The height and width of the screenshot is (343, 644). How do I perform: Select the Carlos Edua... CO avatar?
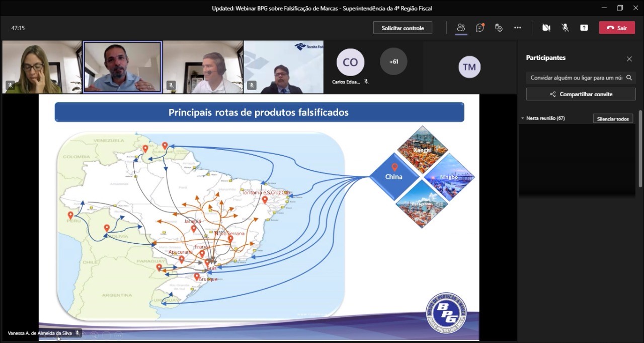pyautogui.click(x=350, y=62)
